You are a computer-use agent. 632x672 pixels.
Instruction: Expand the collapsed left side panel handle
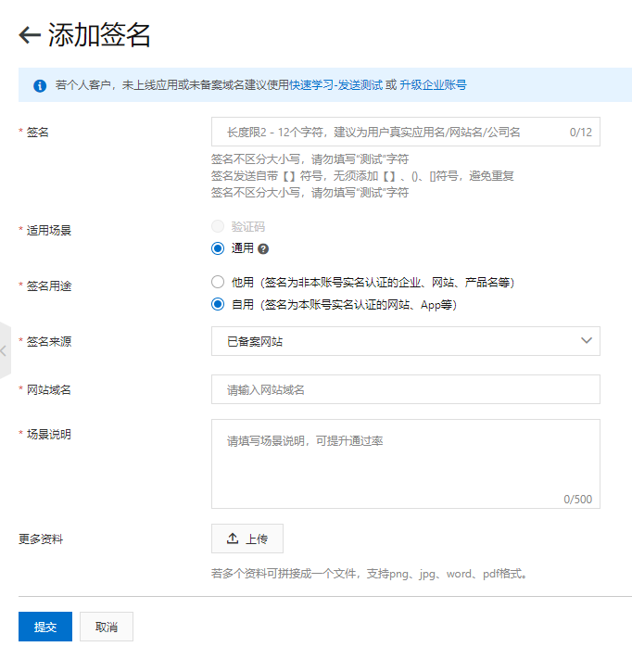[x=5, y=350]
